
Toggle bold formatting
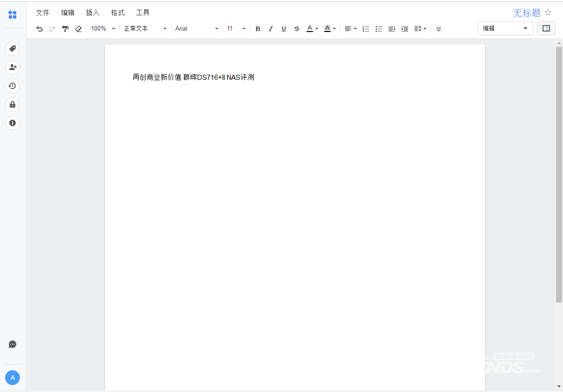(x=258, y=29)
